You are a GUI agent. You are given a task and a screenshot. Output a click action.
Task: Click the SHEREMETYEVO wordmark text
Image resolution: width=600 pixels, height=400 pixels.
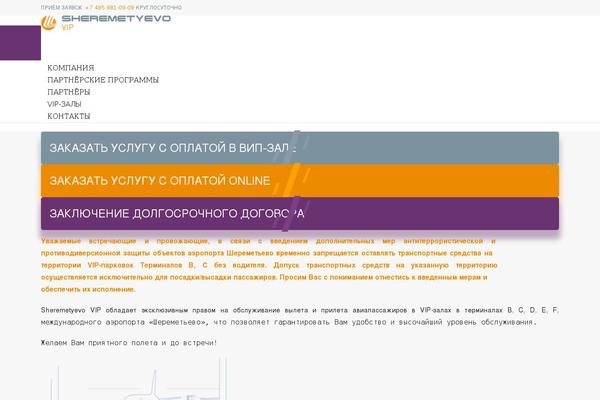[x=116, y=18]
